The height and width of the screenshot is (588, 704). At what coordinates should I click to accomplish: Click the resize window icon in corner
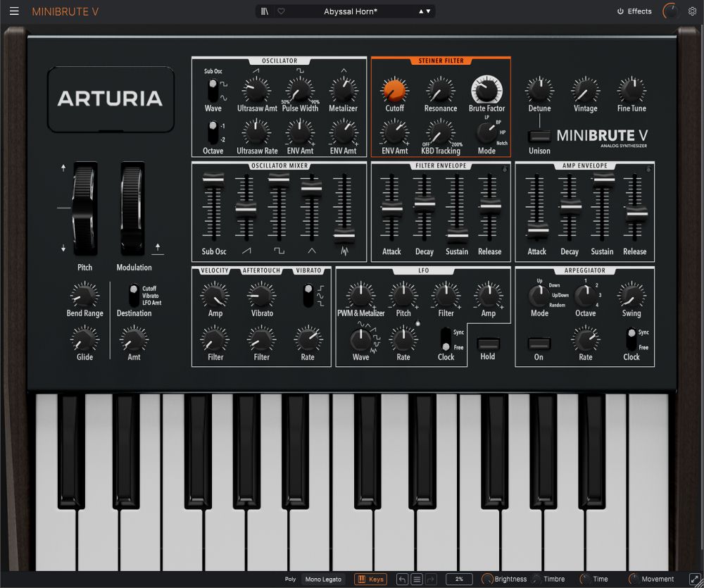695,580
